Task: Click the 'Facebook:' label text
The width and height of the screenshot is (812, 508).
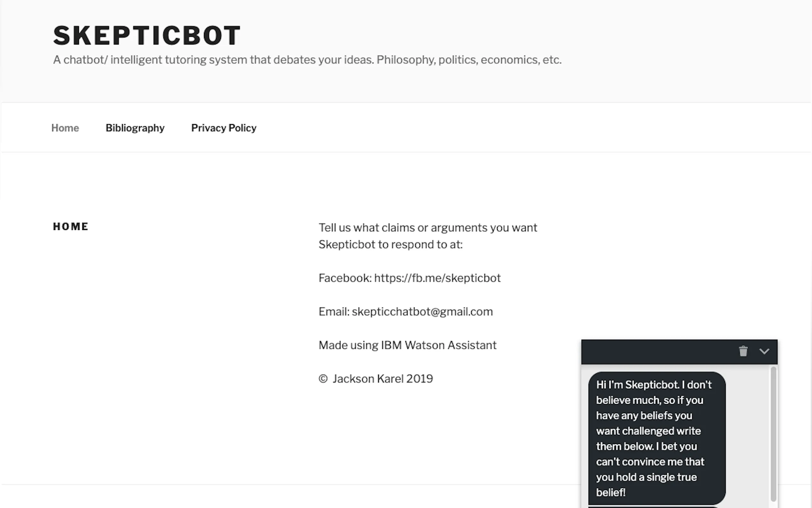Action: click(x=345, y=278)
